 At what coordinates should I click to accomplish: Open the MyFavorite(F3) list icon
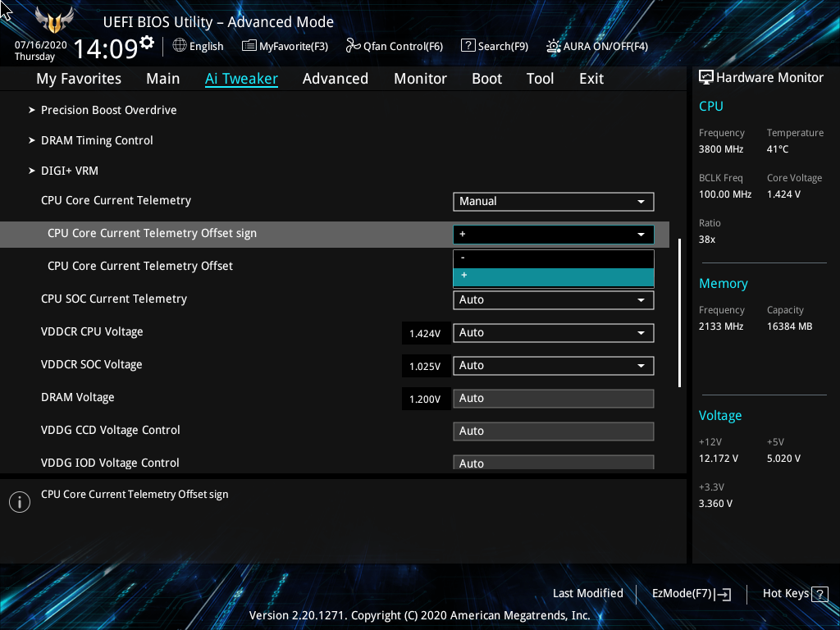click(x=249, y=46)
